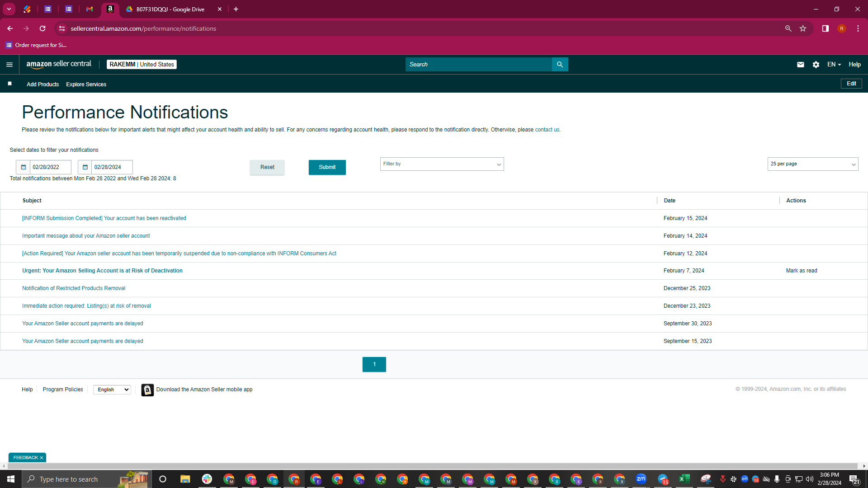The image size is (868, 488).
Task: Bookmark this page with the star icon
Action: click(803, 28)
